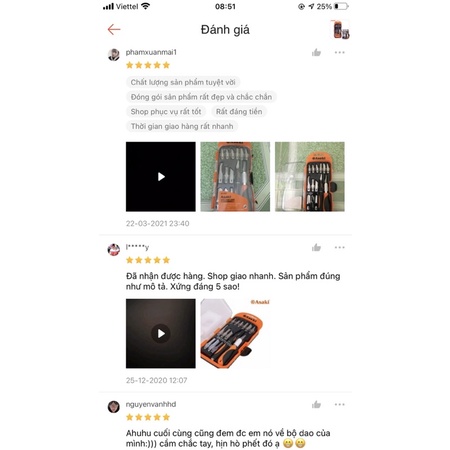
Task: Tap username nguyenvanhhd
Action: pos(151,404)
